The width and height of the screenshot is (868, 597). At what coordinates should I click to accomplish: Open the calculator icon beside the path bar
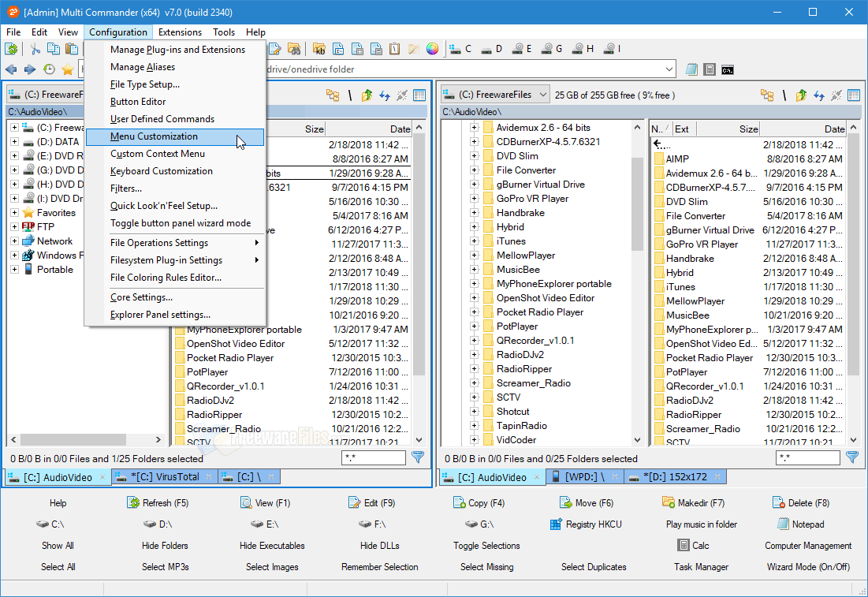click(x=710, y=69)
